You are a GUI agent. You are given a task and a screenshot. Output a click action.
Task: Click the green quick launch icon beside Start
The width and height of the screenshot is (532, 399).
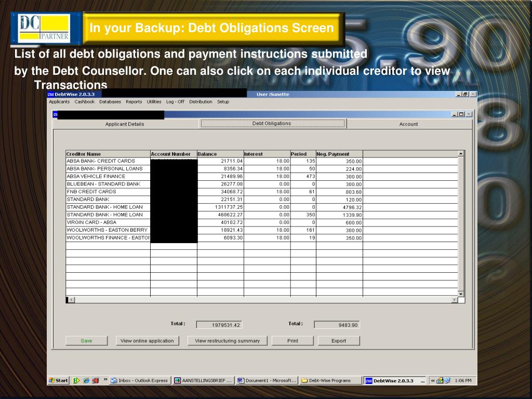(x=76, y=381)
